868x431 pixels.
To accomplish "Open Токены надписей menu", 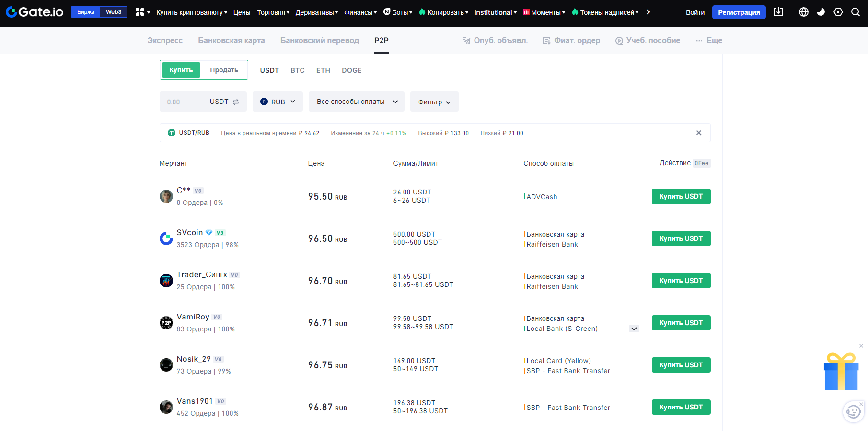I will (x=605, y=12).
